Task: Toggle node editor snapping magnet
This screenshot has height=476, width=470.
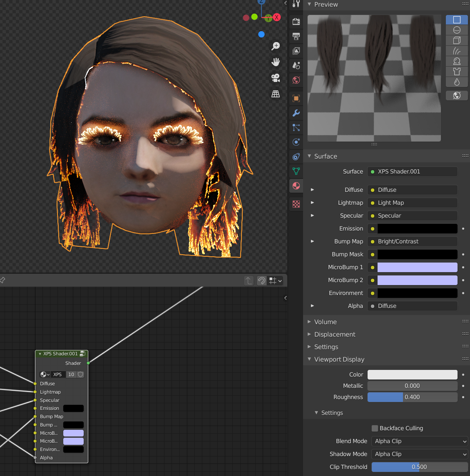Action: [x=261, y=281]
